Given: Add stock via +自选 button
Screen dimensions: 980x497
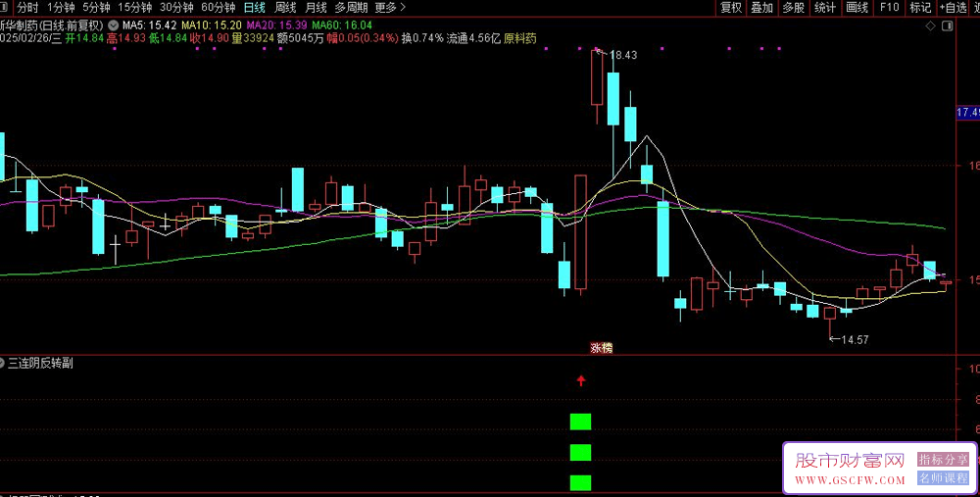Looking at the screenshot, I should click(x=954, y=8).
